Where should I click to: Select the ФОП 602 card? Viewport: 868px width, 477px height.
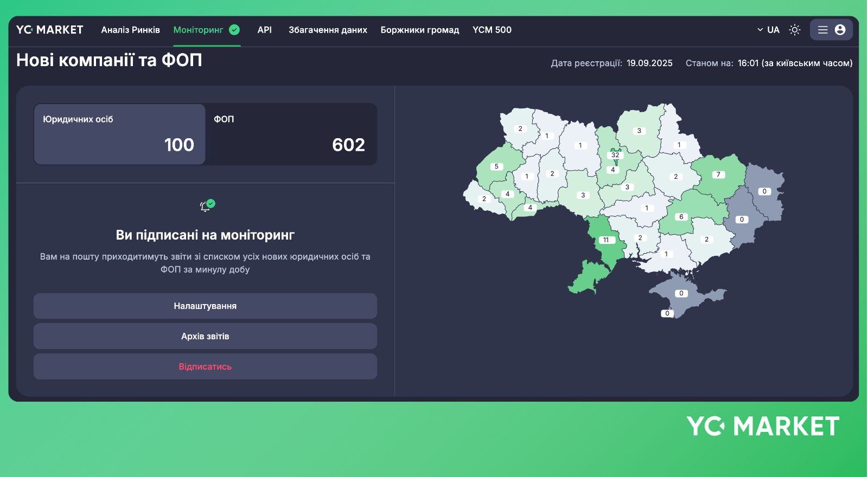point(291,134)
